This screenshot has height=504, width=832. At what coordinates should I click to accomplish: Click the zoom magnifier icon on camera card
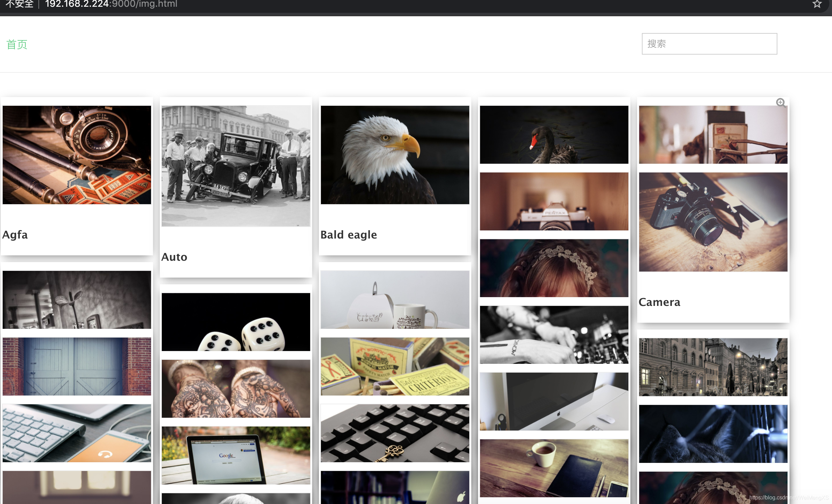[x=780, y=102]
